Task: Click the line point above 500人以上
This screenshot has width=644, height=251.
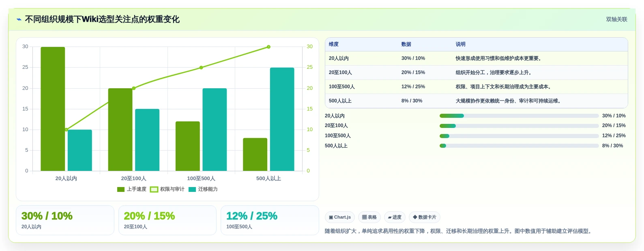Action: [268, 47]
